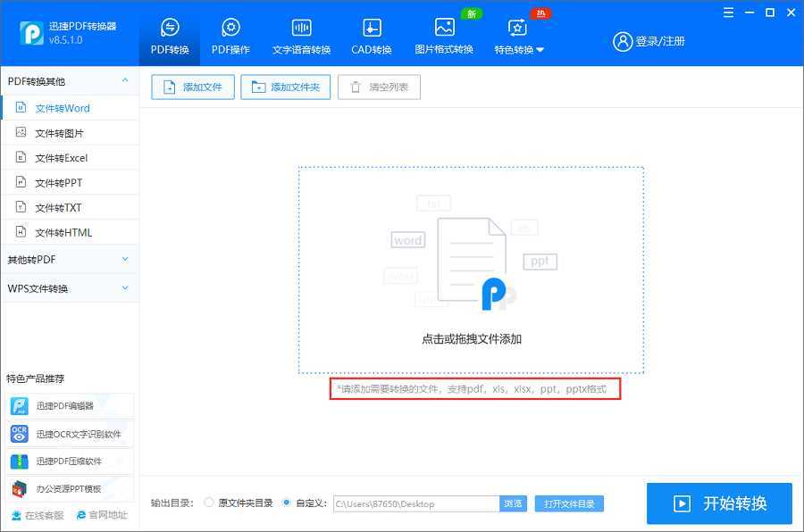
Task: Click the 打开文件目录 button
Action: tap(569, 503)
